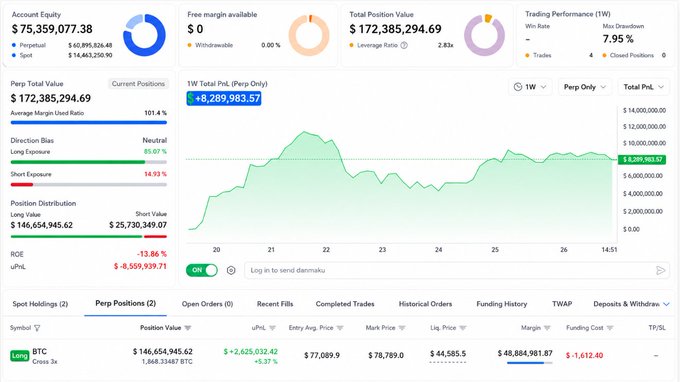Open the Funding History tab
This screenshot has height=382, width=680.
(501, 304)
